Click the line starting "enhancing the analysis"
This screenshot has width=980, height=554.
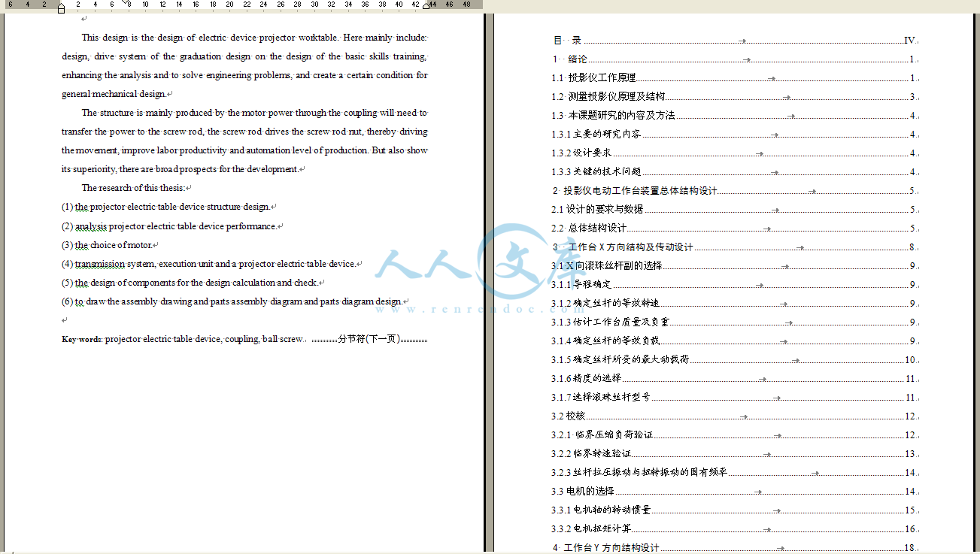[244, 75]
